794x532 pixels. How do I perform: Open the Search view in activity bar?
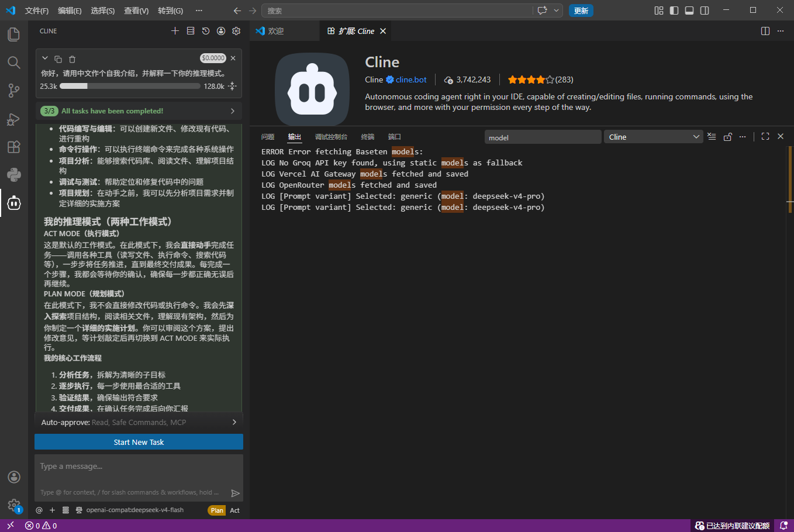coord(14,63)
